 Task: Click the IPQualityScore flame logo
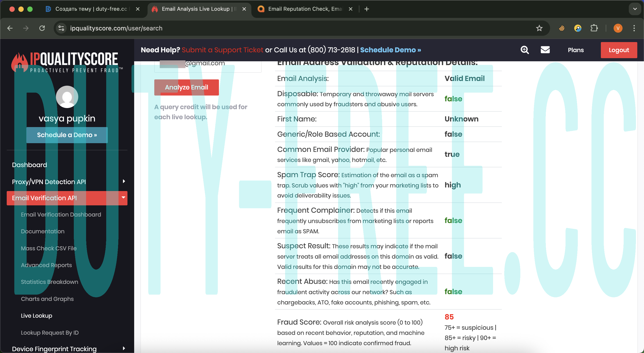click(20, 62)
